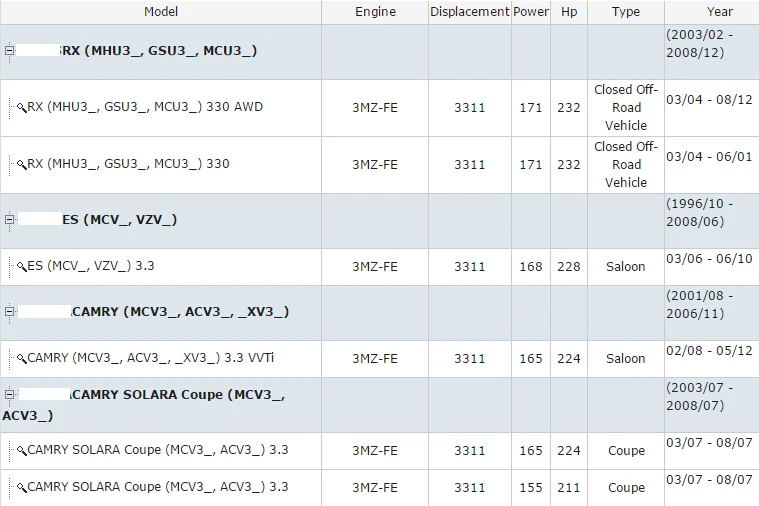The image size is (759, 506).
Task: Click magnifier icon of RX 330 03/04 - 06/01 row
Action: pyautogui.click(x=21, y=164)
